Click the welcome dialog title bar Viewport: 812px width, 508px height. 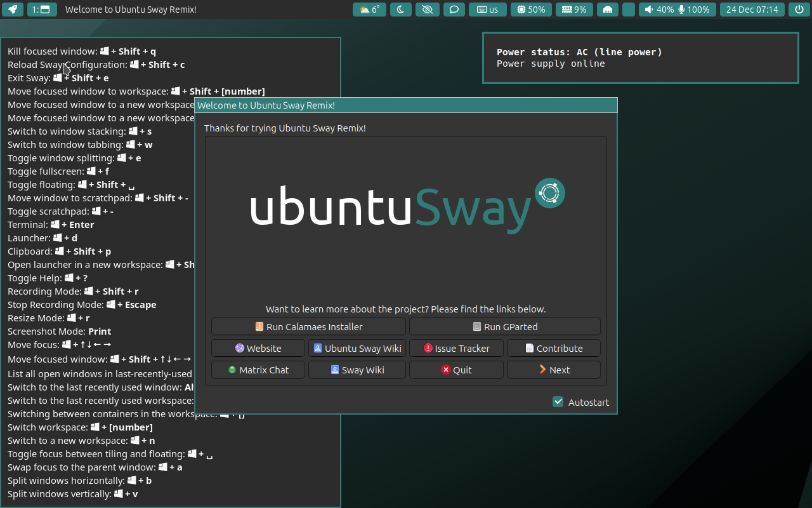(x=406, y=105)
